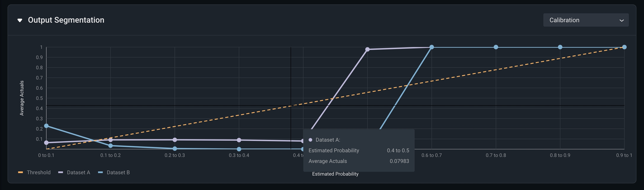Click the Output Segmentation title

tap(66, 20)
